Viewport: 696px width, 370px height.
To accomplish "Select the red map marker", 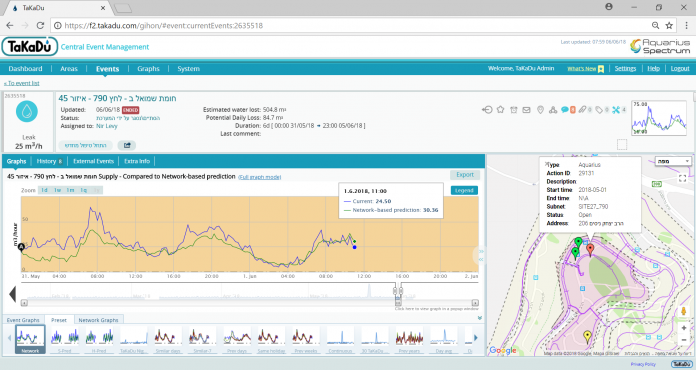I will pyautogui.click(x=590, y=250).
